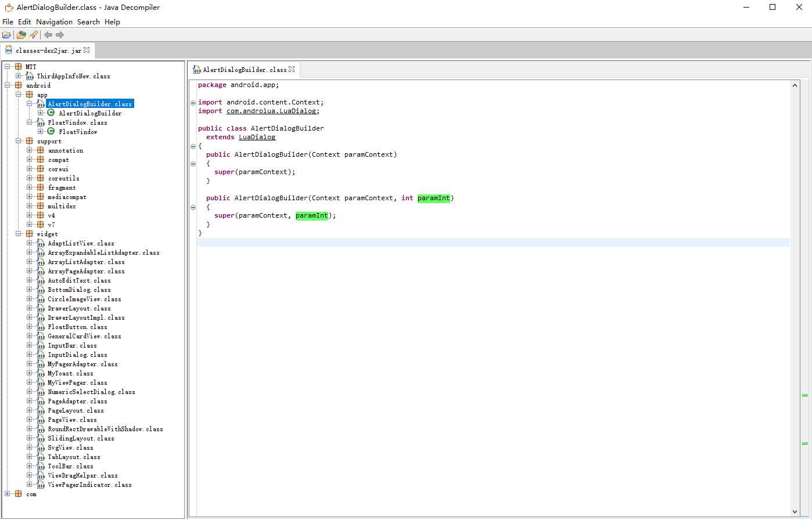
Task: Expand the AlertDialogBuilder class member node
Action: (41, 113)
